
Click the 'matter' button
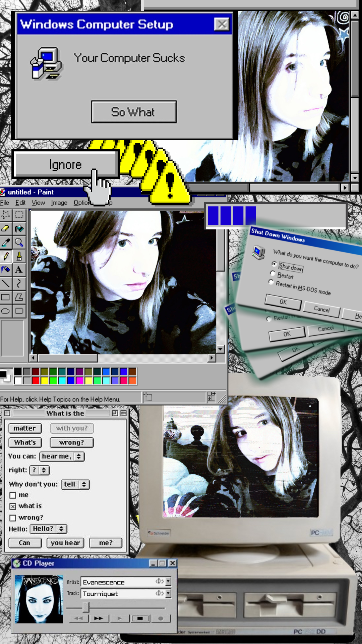coord(25,428)
